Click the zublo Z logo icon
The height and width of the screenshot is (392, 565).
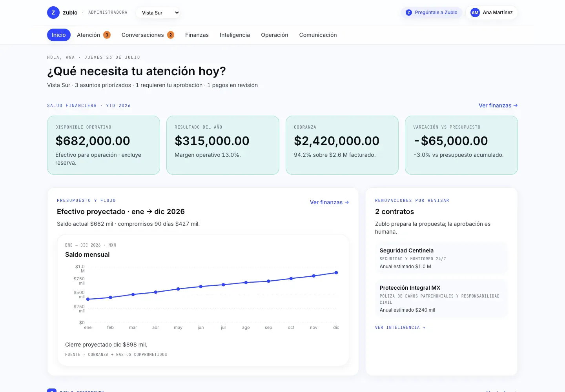(x=53, y=13)
